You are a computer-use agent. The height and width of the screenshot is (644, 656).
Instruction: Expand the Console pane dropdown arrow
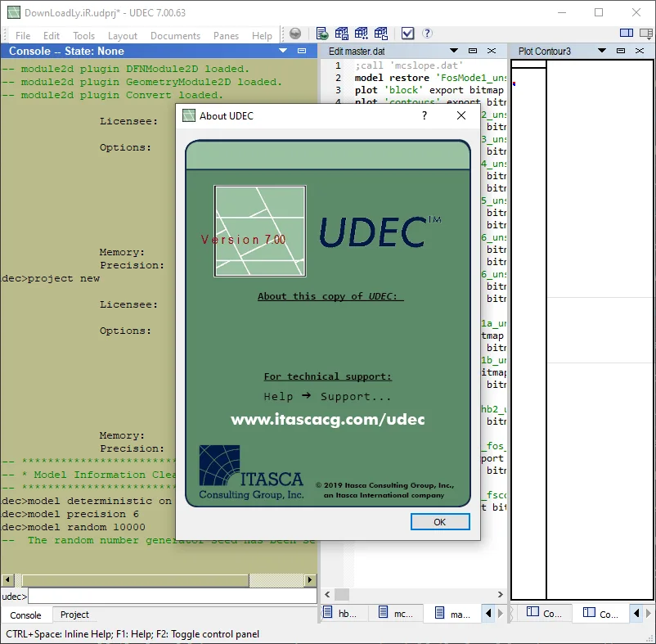(x=283, y=51)
